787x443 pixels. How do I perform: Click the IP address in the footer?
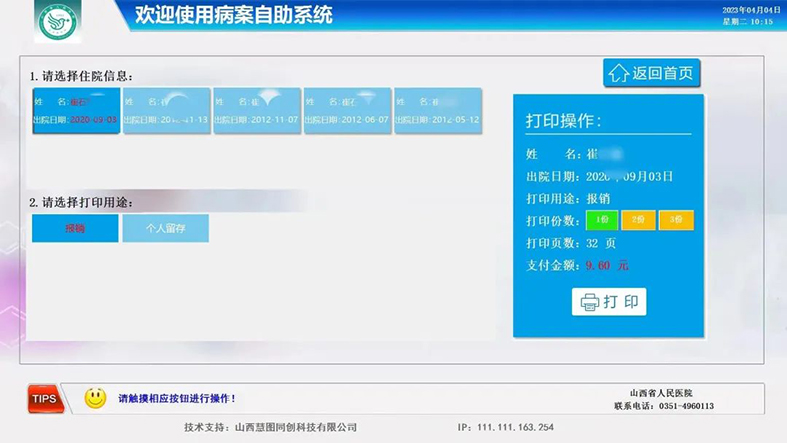[505, 428]
